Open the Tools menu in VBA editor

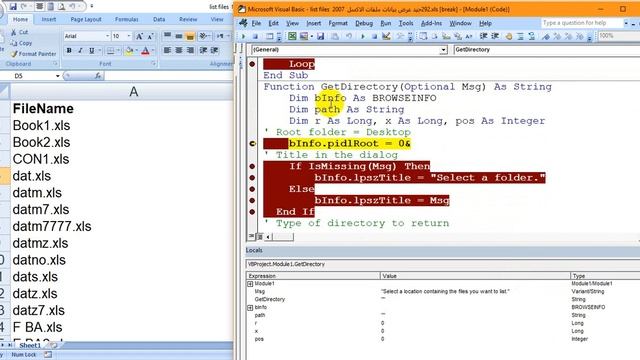(406, 23)
